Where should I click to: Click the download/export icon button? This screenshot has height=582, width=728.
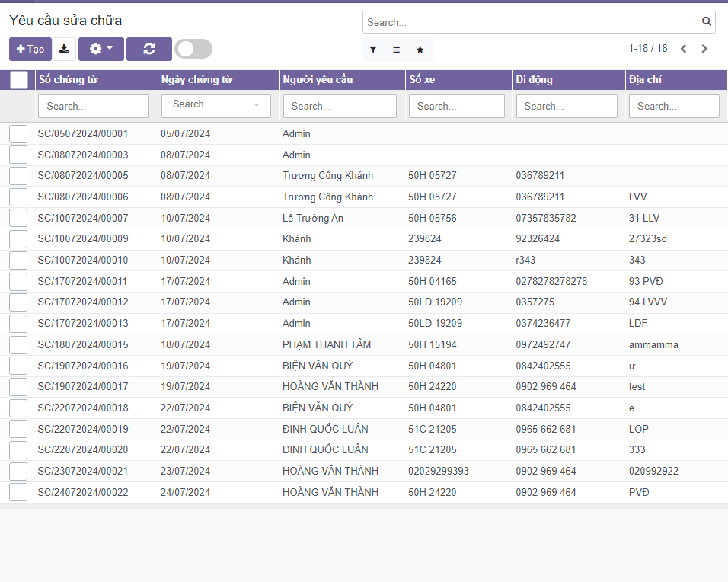(x=64, y=49)
